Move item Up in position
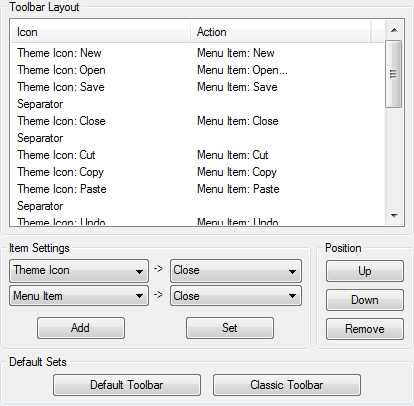414x406 pixels. click(x=365, y=271)
